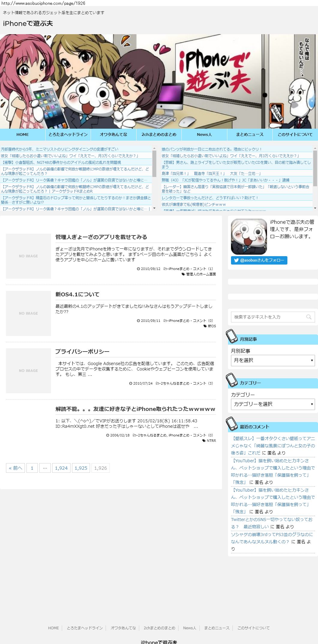Screen dimensions: 318x644
Task: Open article 解読不能。。。友達に好きな子とiPhone取られたったwwwww
Action: [x=135, y=409]
